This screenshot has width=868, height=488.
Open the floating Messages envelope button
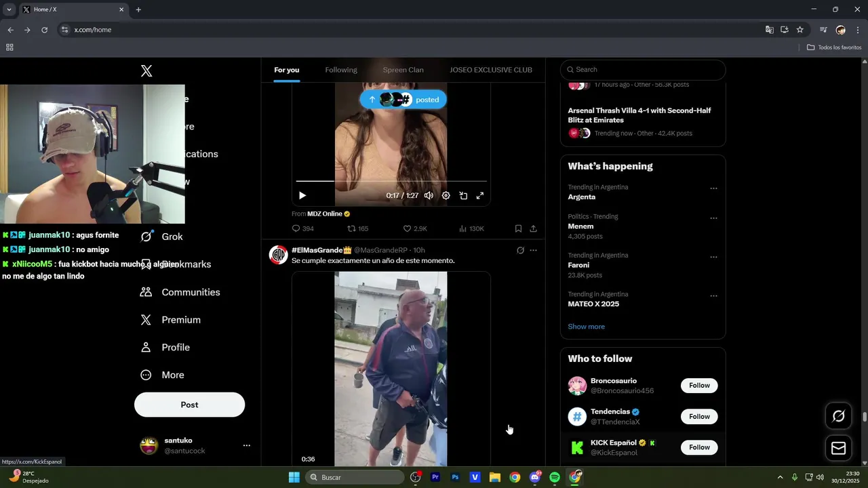pyautogui.click(x=839, y=448)
